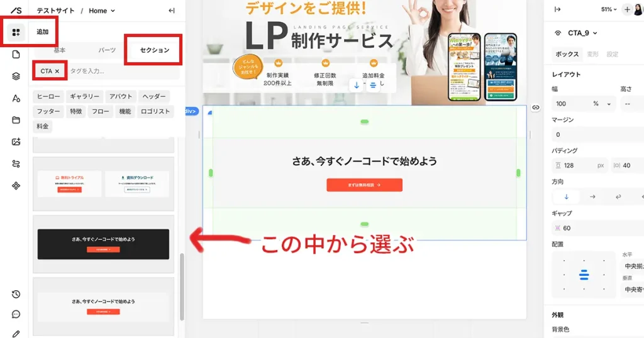644x338 pixels.
Task: Select the dark background CTA thumbnail
Action: tap(104, 244)
